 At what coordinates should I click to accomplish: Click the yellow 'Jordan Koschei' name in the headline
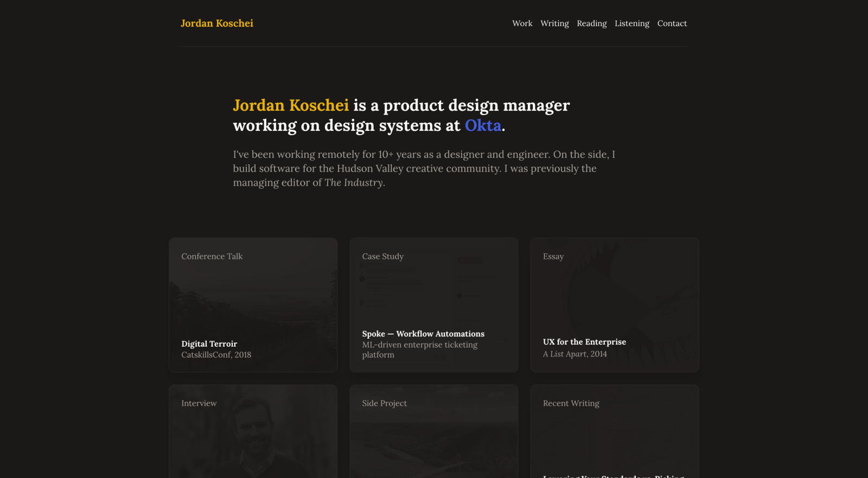(291, 105)
